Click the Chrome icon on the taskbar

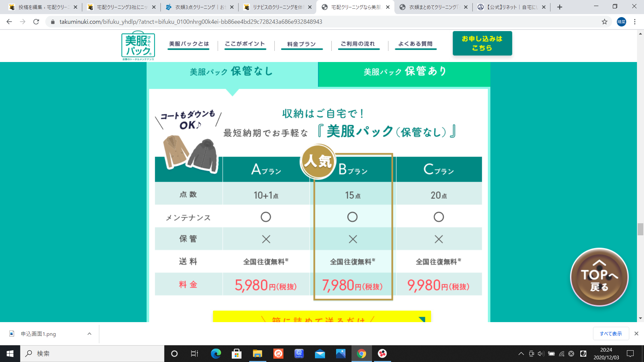tap(361, 354)
